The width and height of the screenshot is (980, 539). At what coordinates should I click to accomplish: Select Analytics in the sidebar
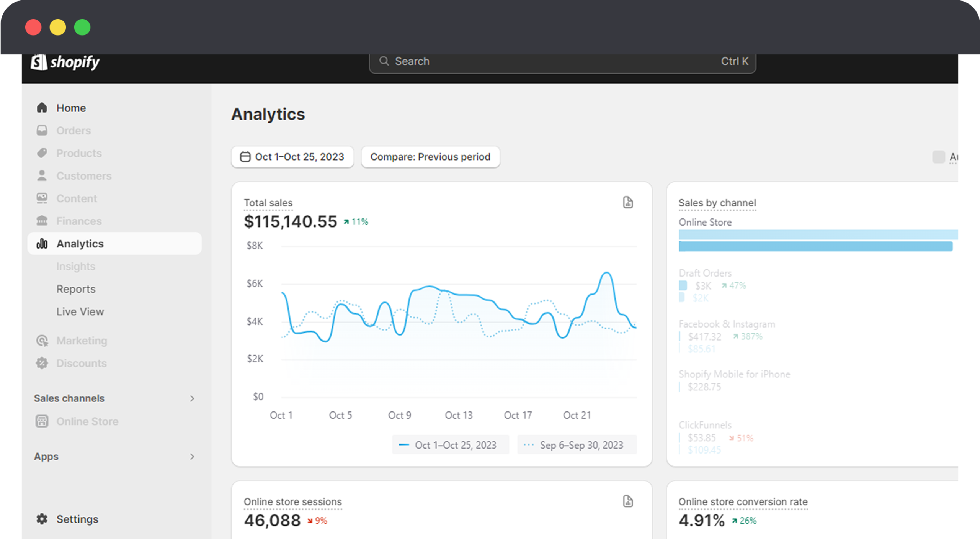[x=114, y=243]
